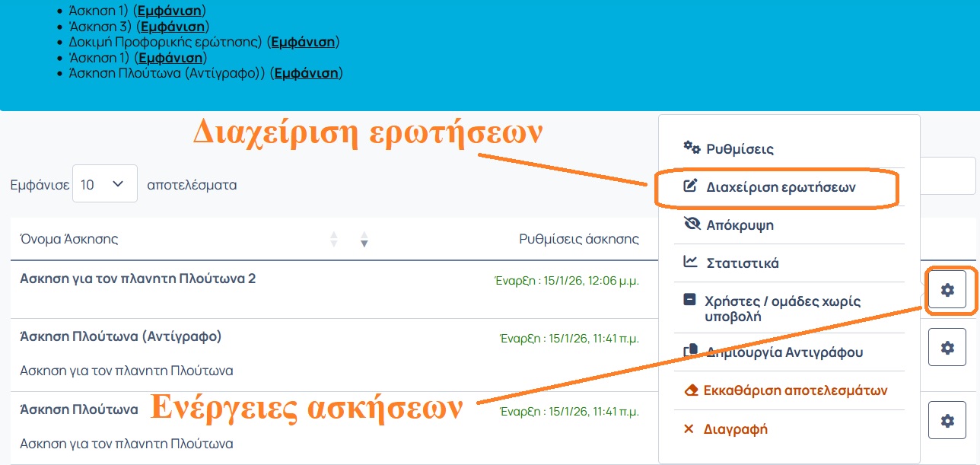
Task: Open Εμφάνιση link for Άσκηση Πλούτωνα (Αντίγραφο)
Action: click(x=306, y=73)
